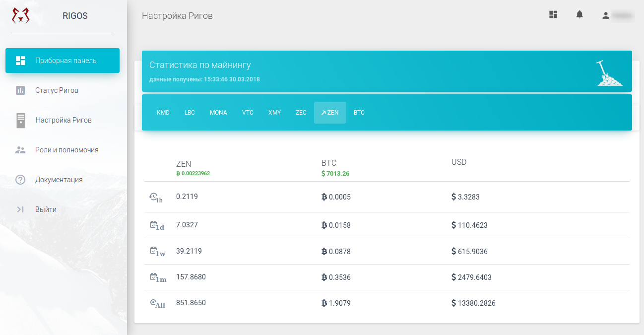Switch to the KMD coin tab
Image resolution: width=644 pixels, height=335 pixels.
[x=163, y=113]
